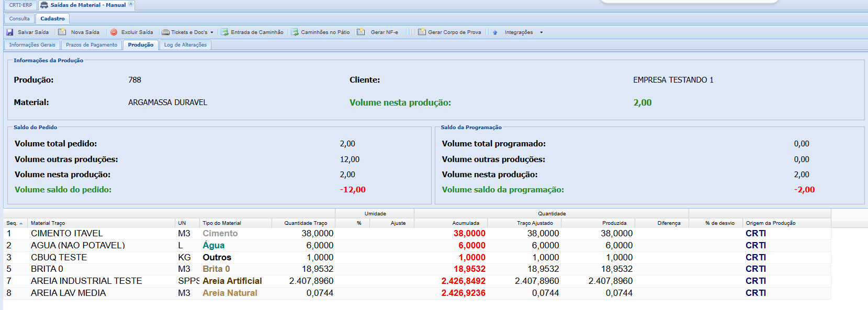Click the red accumulated value 18,9532

click(x=469, y=269)
